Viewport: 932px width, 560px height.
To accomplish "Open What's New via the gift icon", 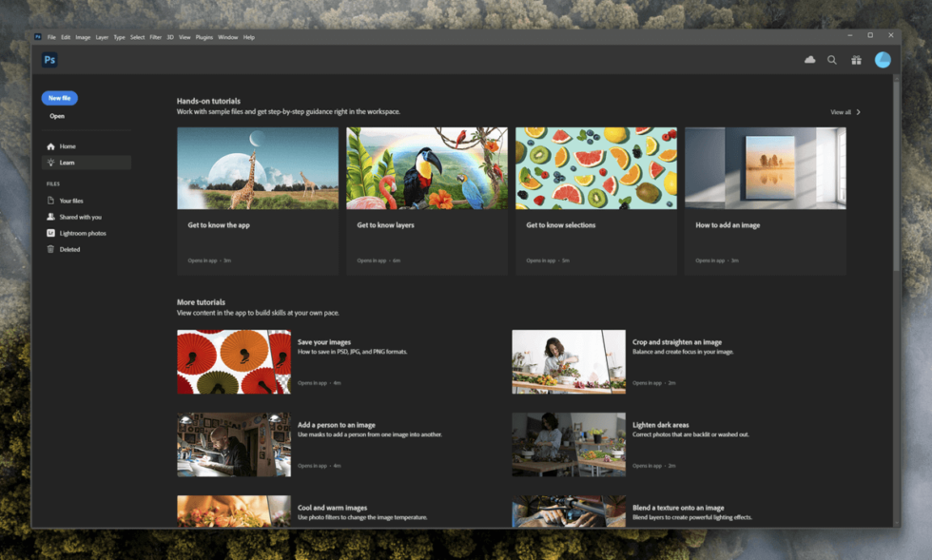I will pos(855,59).
